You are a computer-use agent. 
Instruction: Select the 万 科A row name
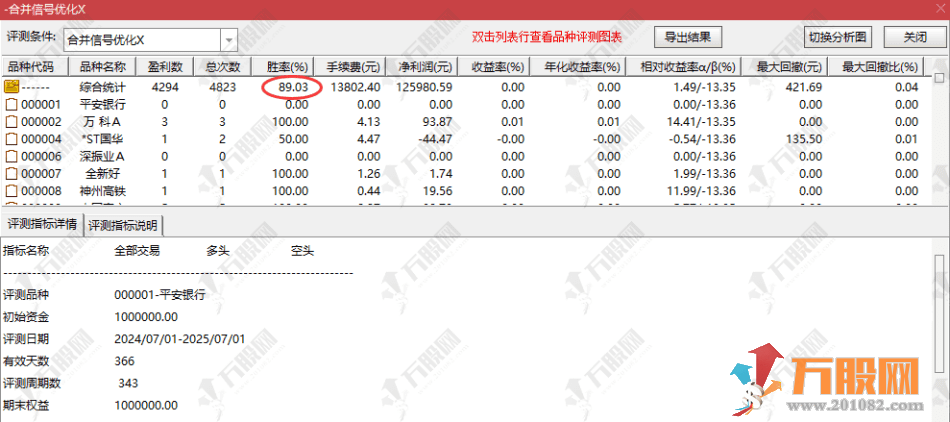(x=102, y=122)
